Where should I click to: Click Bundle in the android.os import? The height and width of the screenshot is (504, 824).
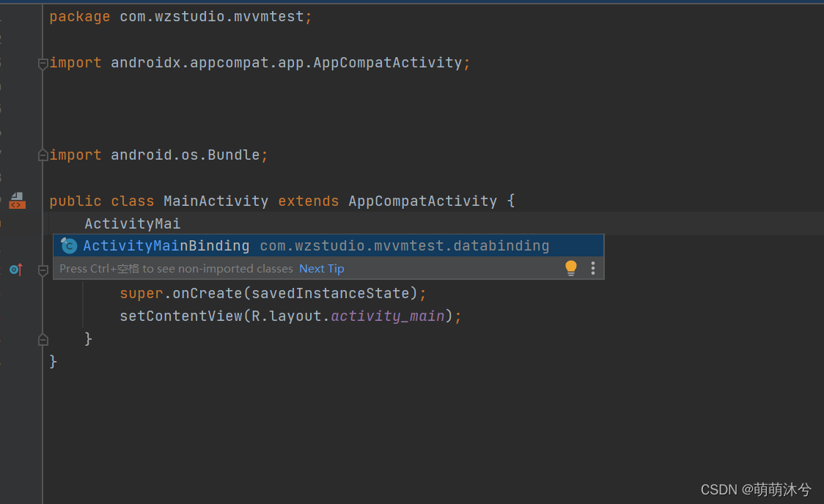click(233, 155)
